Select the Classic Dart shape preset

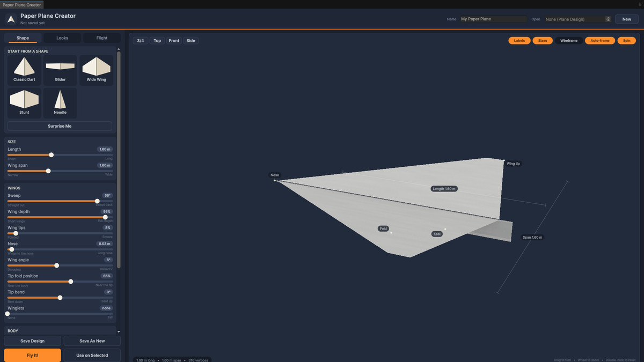24,70
